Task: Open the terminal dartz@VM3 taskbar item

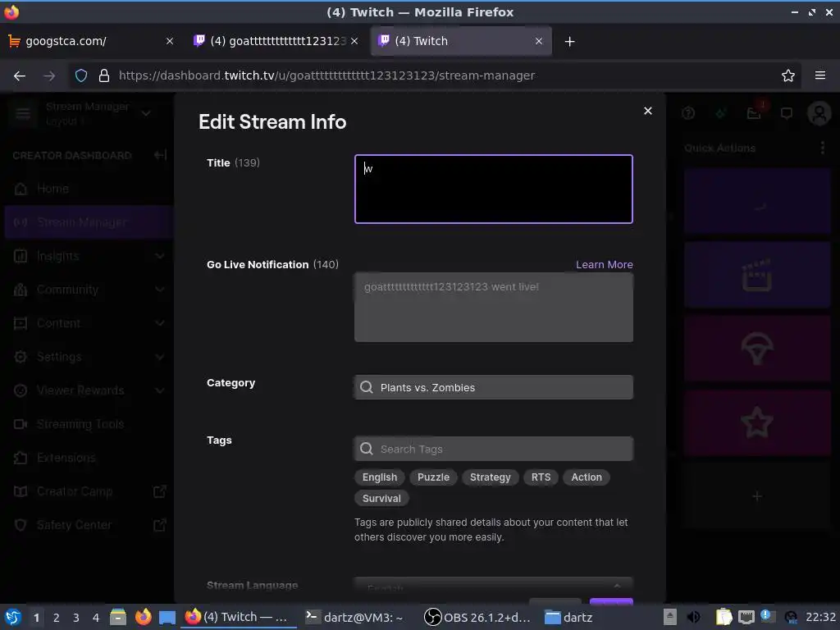Action: coord(354,618)
